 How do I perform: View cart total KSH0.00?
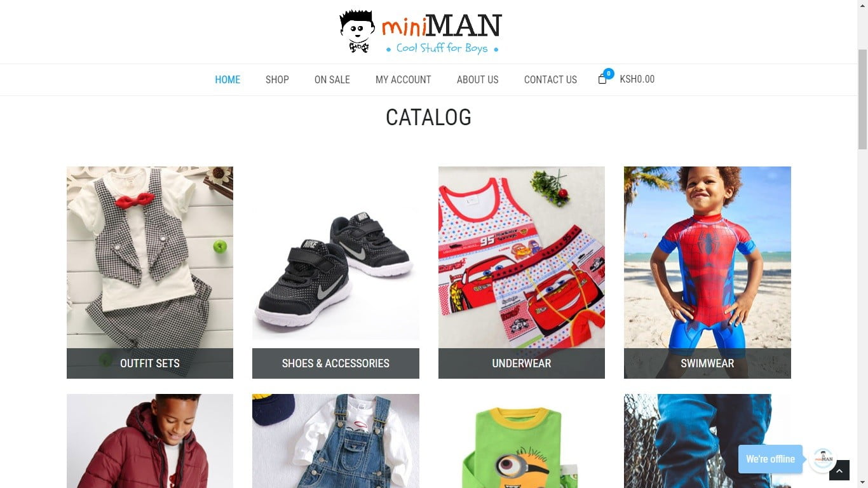637,79
